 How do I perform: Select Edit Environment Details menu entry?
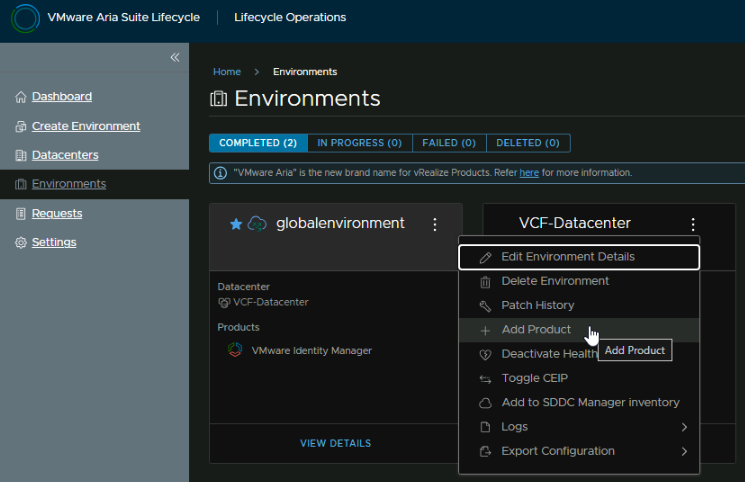click(579, 257)
